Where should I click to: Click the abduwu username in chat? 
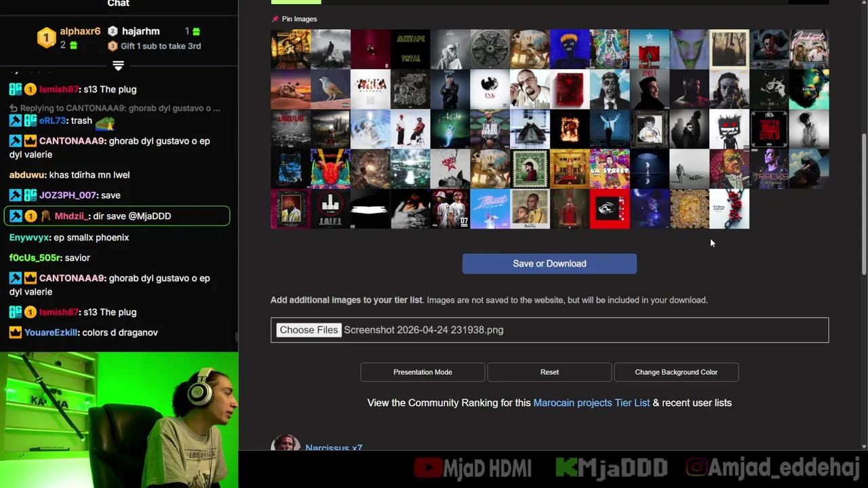coord(27,175)
